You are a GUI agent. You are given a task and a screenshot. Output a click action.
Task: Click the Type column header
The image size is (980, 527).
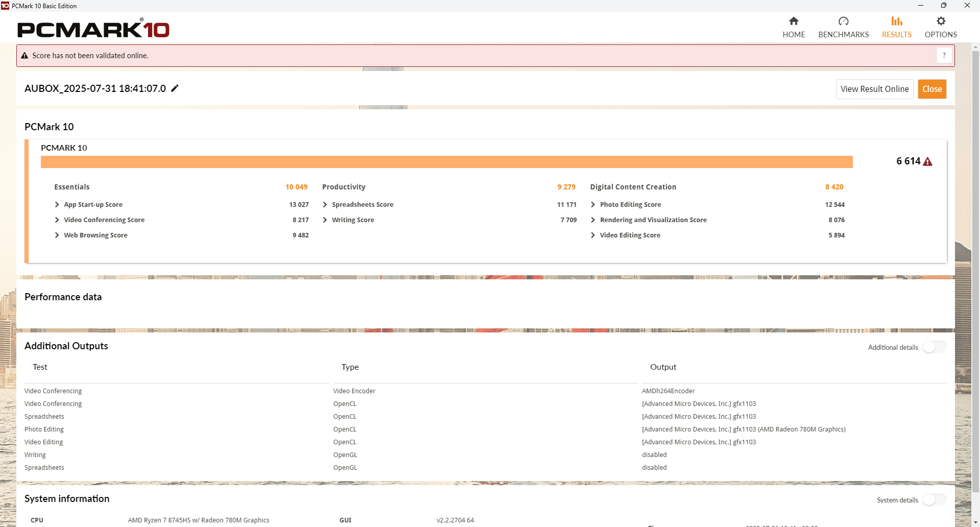(x=350, y=367)
